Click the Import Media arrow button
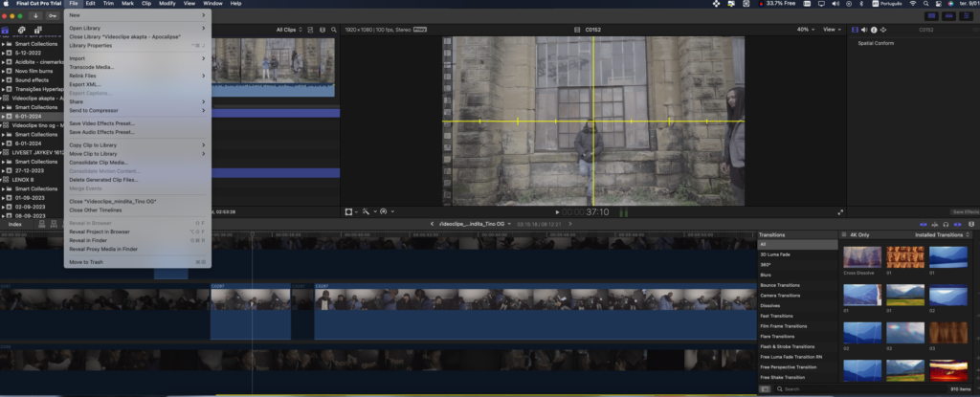This screenshot has height=397, width=980. pyautogui.click(x=35, y=15)
